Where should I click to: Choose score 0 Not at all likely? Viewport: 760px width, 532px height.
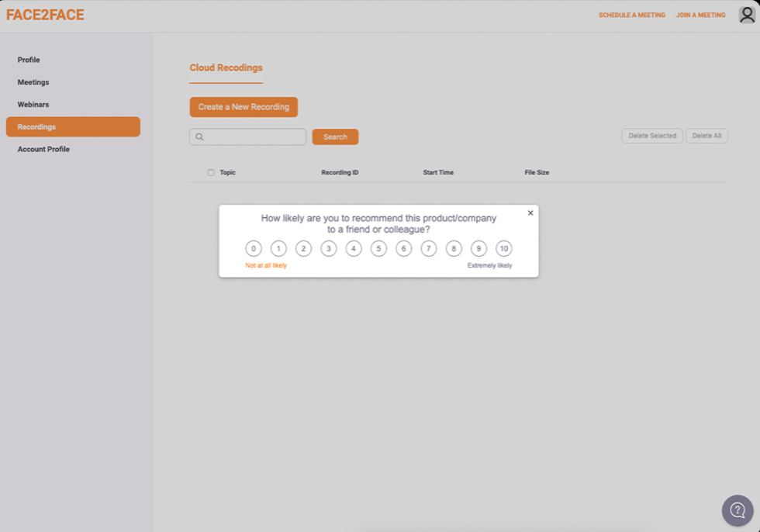click(x=253, y=248)
